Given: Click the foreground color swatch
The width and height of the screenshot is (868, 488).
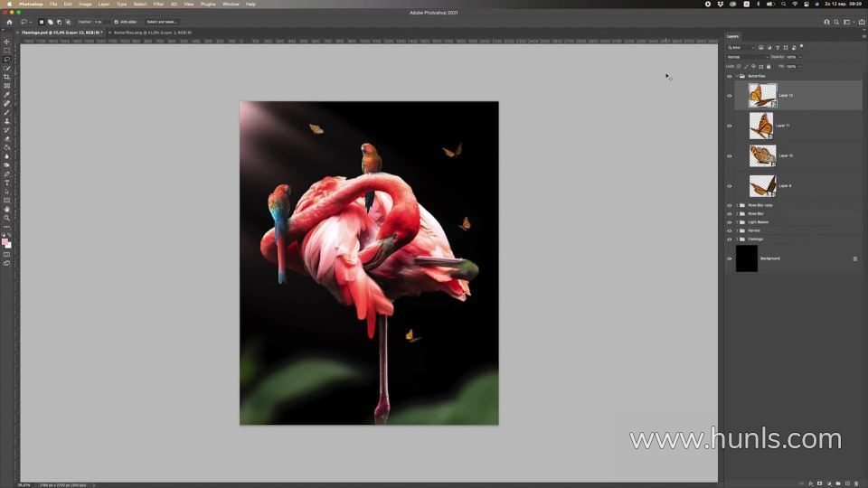Looking at the screenshot, I should point(5,241).
